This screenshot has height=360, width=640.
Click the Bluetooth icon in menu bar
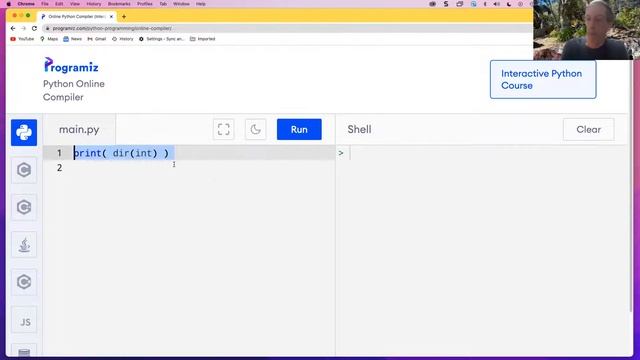click(485, 4)
